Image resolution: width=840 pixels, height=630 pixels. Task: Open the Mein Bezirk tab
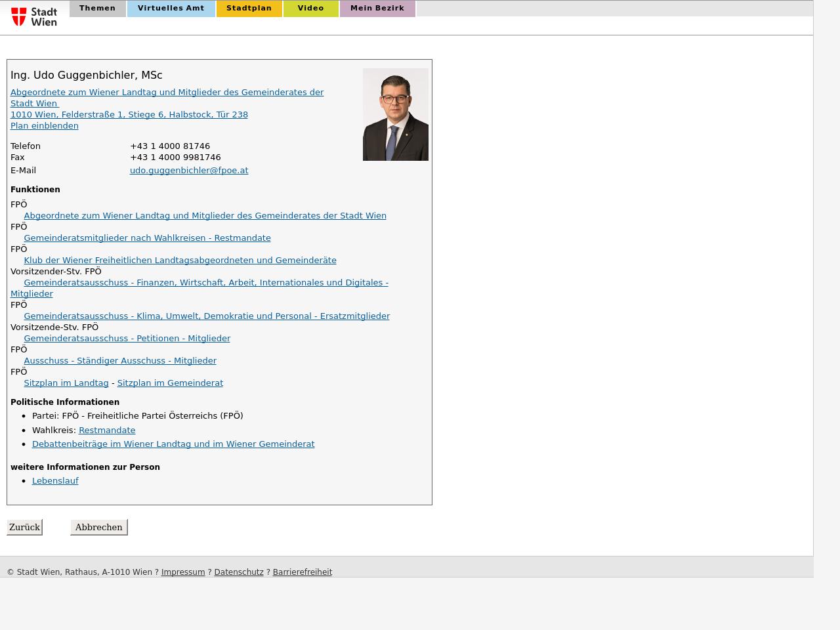(377, 9)
